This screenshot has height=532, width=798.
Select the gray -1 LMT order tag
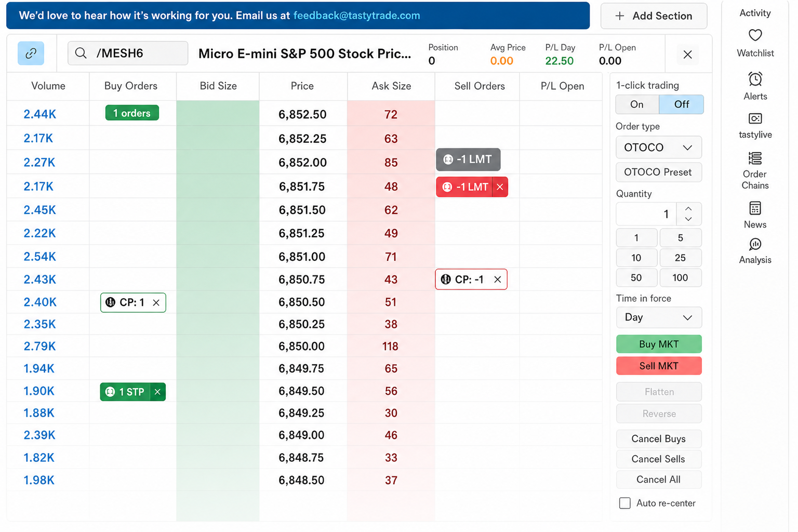(x=468, y=159)
